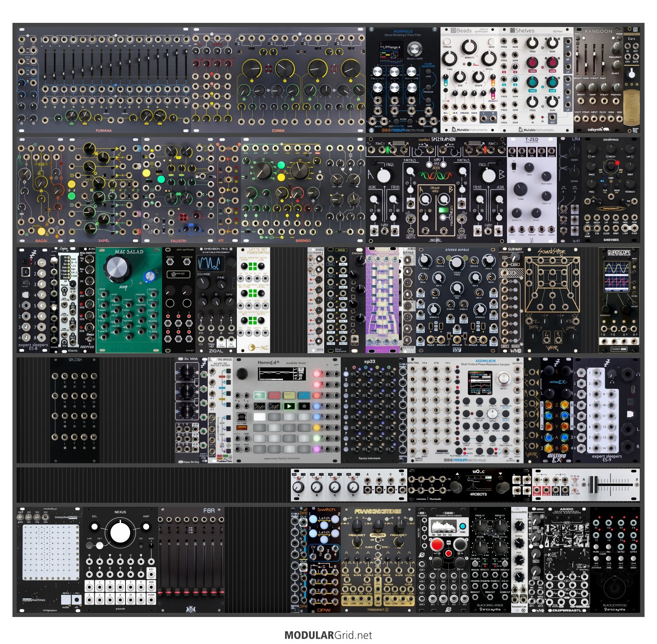657x644 pixels.
Task: Select the SPLOSH module
Action: click(x=75, y=410)
